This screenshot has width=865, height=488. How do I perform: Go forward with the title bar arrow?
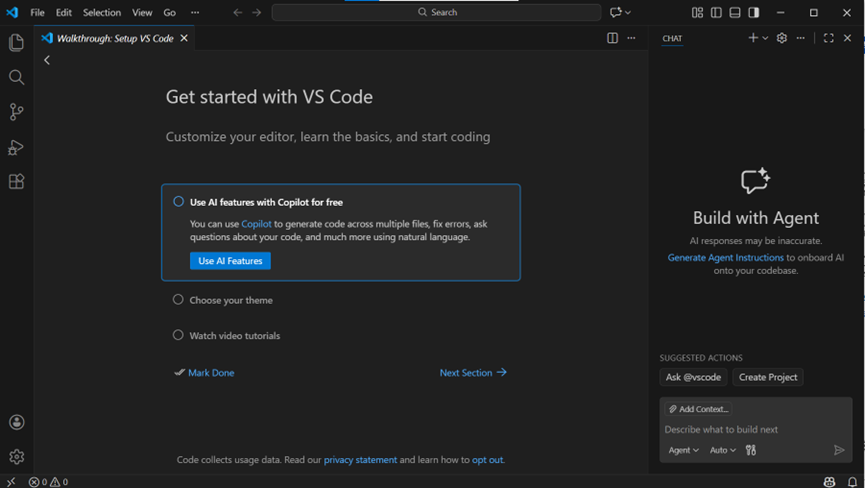point(257,12)
